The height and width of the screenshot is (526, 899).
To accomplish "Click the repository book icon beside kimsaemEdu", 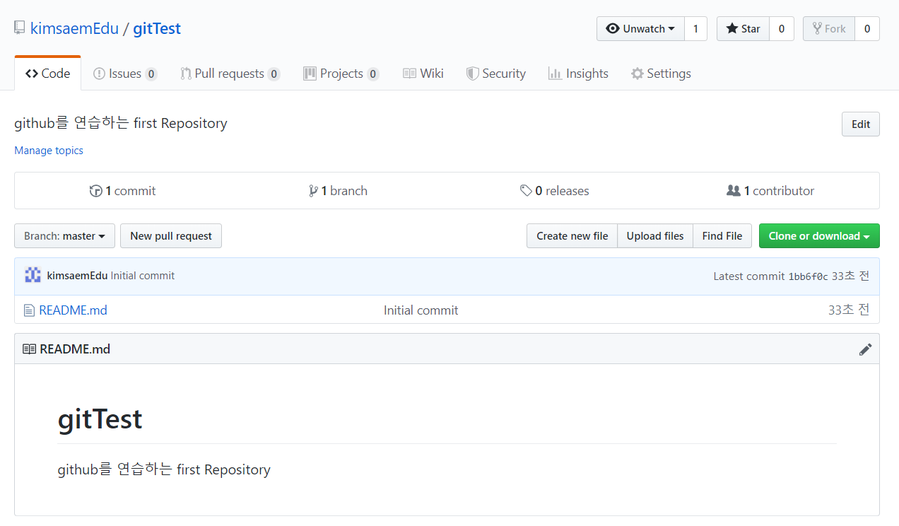I will click(x=19, y=28).
